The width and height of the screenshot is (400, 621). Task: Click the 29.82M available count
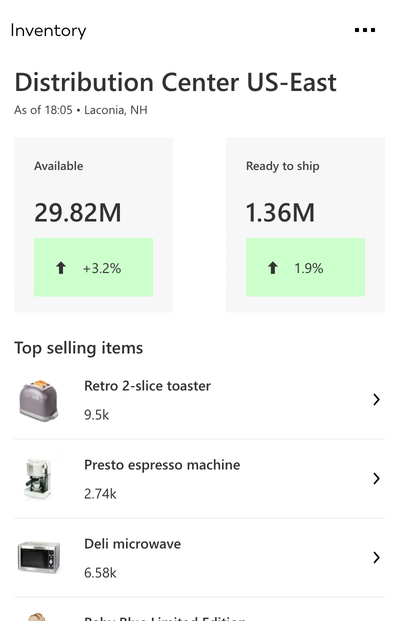point(78,213)
